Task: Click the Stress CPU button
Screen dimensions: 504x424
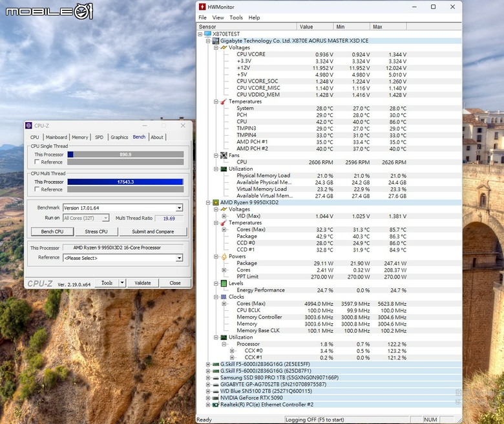Action: pyautogui.click(x=96, y=231)
